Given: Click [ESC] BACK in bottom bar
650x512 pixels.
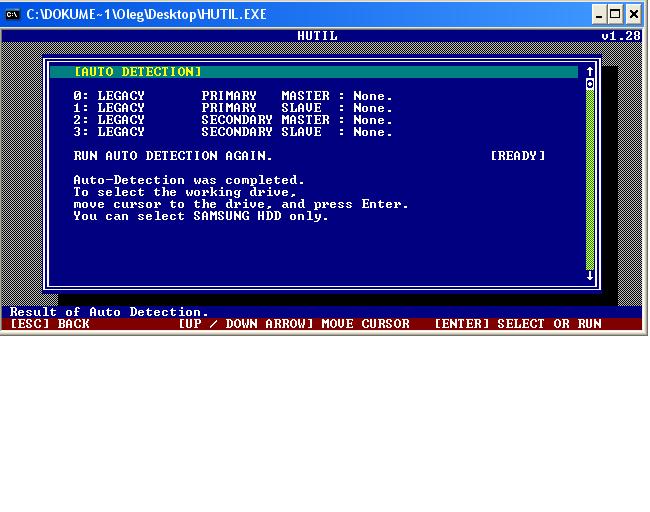Looking at the screenshot, I should point(50,324).
